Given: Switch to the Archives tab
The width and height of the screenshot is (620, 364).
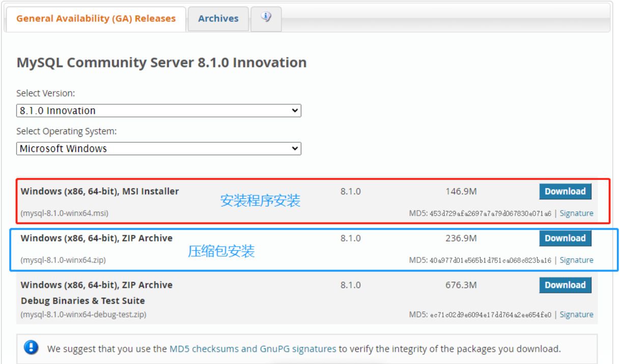Looking at the screenshot, I should point(218,19).
